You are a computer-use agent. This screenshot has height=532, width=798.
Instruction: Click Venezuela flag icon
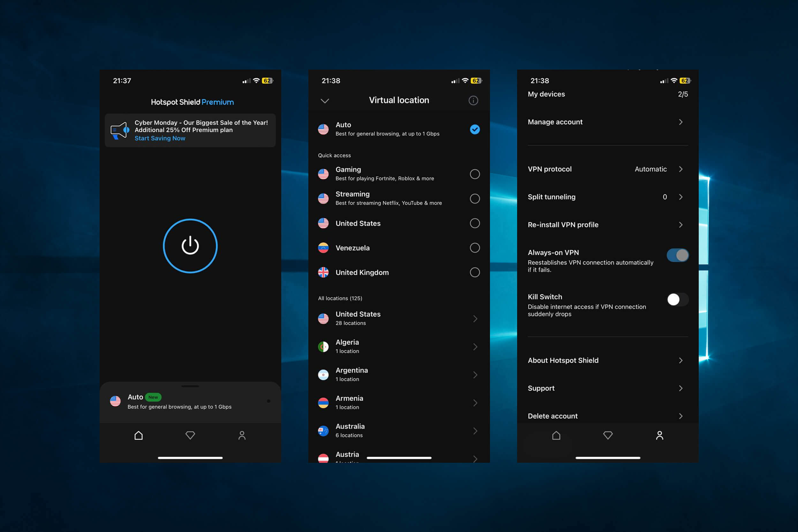point(323,248)
